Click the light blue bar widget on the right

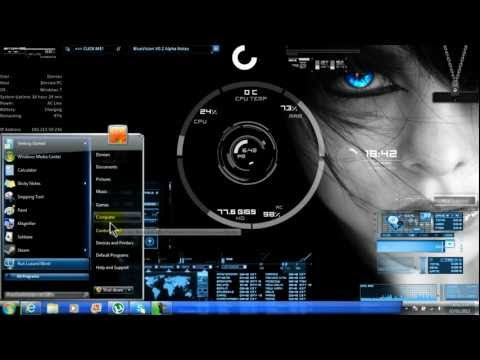tap(410, 247)
